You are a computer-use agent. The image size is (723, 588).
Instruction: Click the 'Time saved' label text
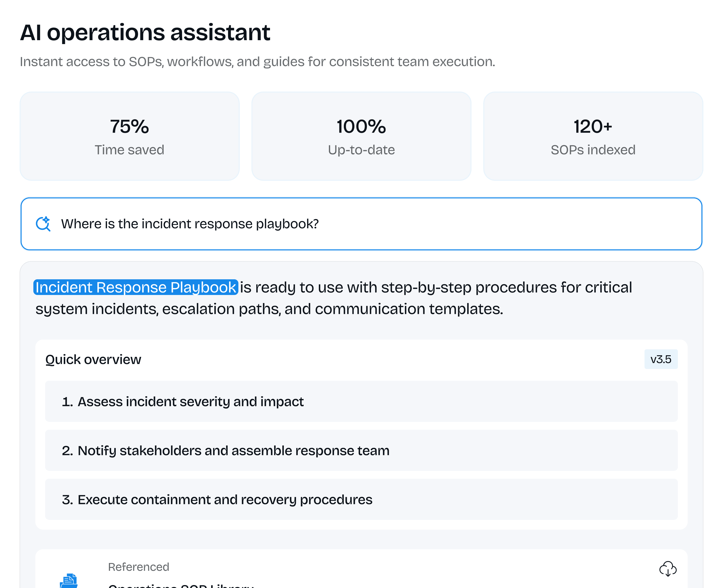(x=129, y=150)
